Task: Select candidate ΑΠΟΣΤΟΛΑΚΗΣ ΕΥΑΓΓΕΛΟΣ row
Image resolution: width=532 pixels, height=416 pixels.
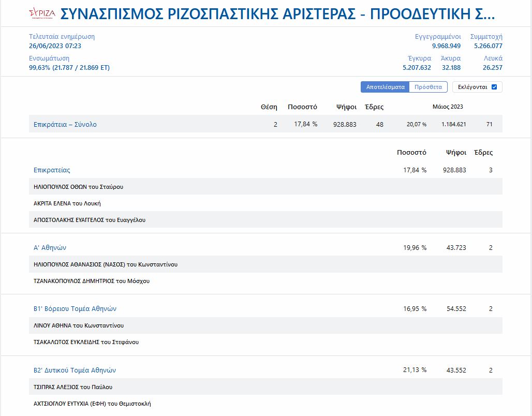Action: click(90, 220)
